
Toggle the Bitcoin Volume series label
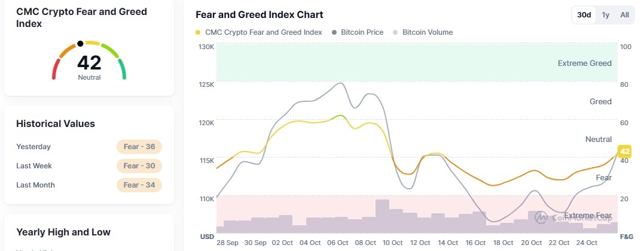coord(428,32)
